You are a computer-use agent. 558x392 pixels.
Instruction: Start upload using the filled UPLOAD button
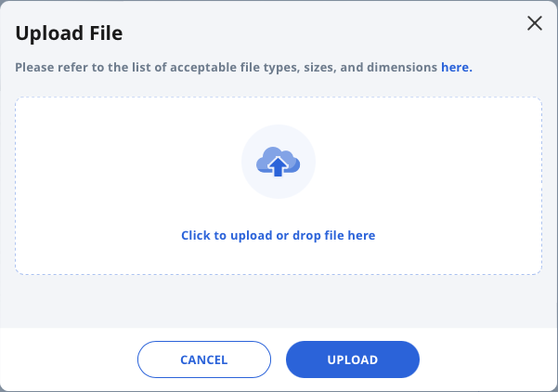pos(353,359)
